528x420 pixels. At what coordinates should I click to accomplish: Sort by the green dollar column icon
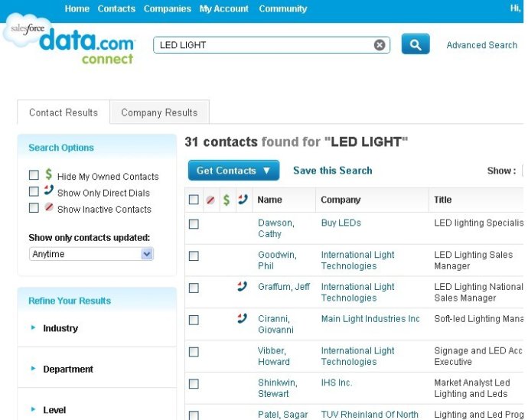click(226, 200)
